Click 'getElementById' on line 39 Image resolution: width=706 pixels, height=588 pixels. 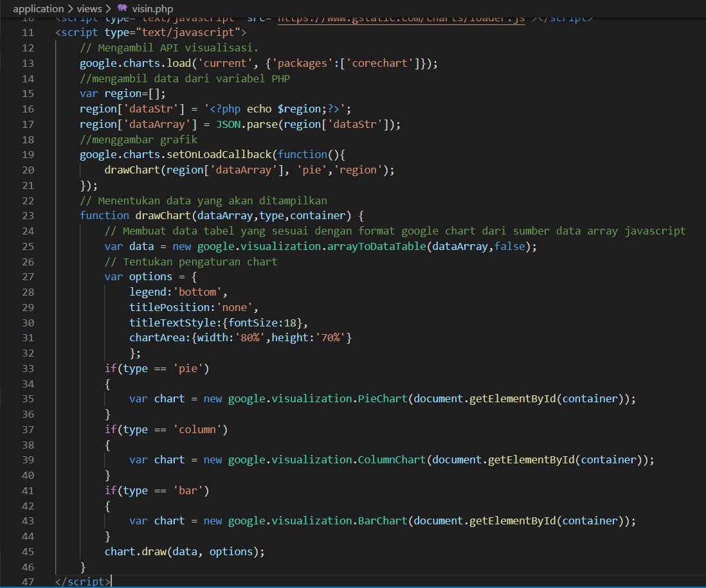tap(531, 459)
